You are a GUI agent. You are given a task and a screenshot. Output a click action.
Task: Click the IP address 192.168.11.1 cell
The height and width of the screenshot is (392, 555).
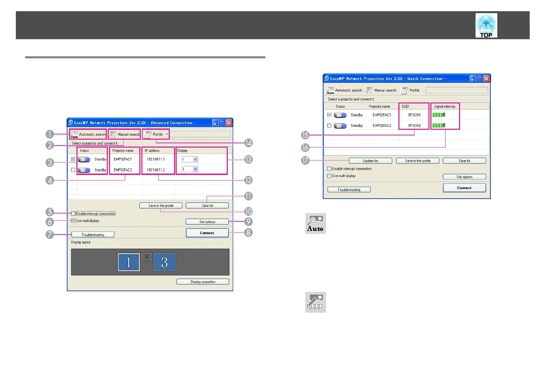(156, 159)
